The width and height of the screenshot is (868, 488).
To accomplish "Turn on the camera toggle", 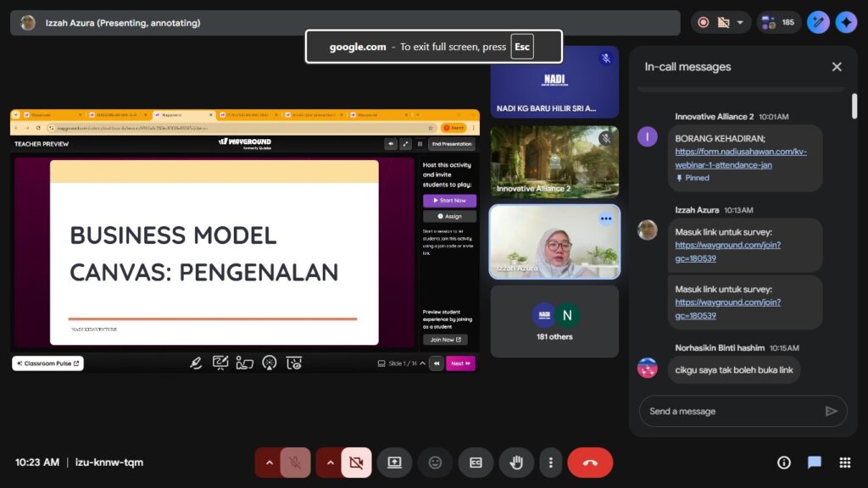I will 356,463.
